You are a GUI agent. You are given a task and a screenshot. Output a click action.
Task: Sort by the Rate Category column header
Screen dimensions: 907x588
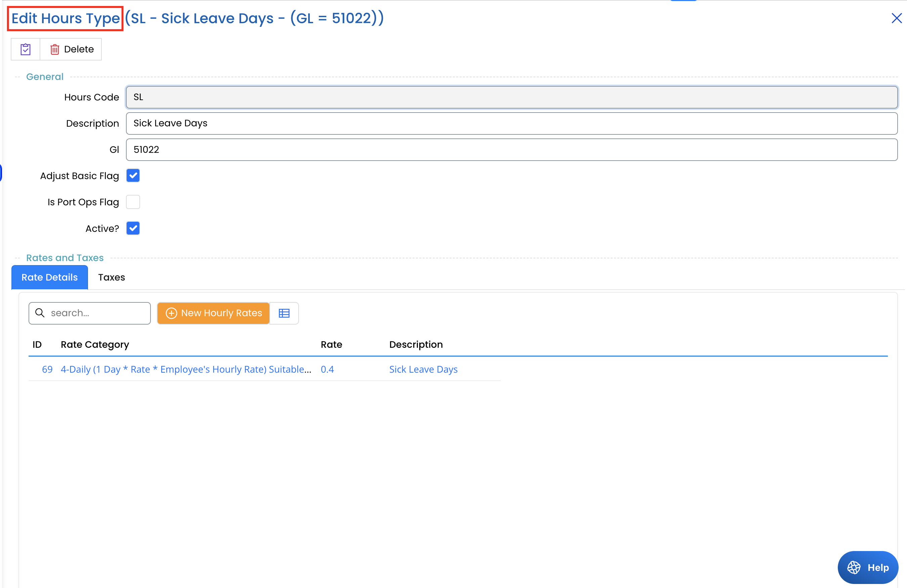coord(95,344)
